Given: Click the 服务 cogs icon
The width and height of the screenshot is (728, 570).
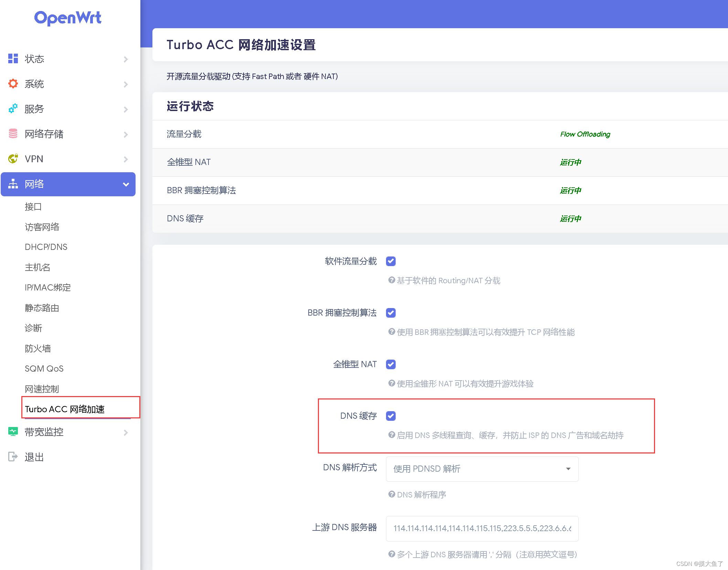Looking at the screenshot, I should 13,109.
